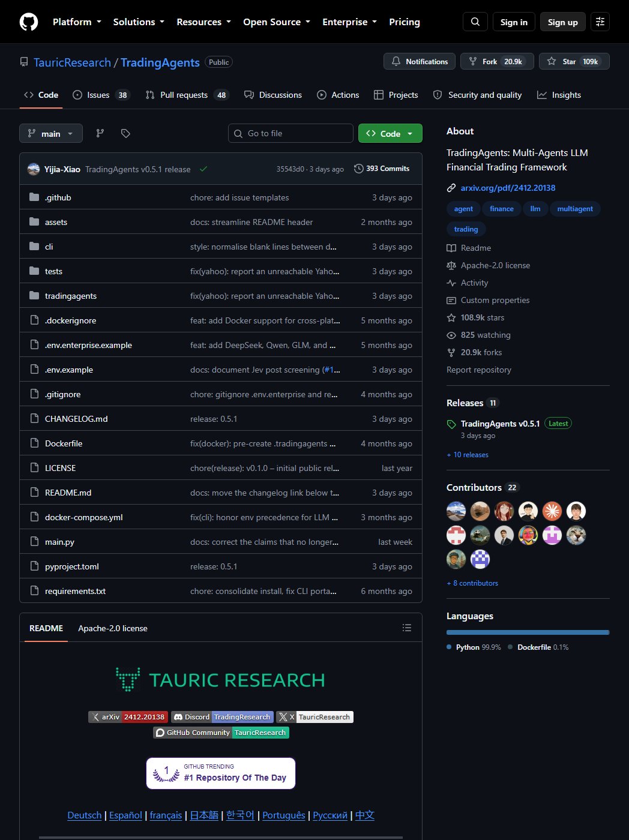Open Readme link in About sidebar
629x840 pixels.
pos(469,248)
